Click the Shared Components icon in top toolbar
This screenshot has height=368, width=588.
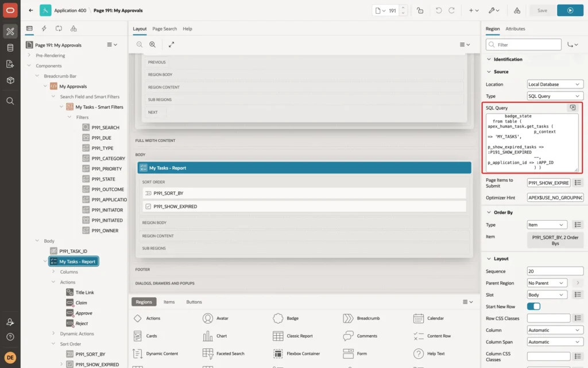[517, 10]
